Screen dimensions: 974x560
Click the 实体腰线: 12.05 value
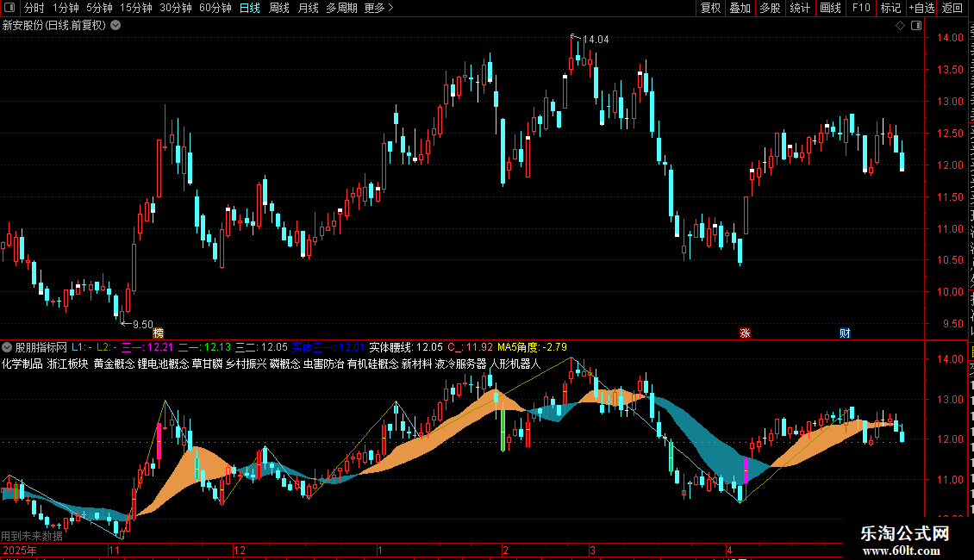pyautogui.click(x=406, y=347)
